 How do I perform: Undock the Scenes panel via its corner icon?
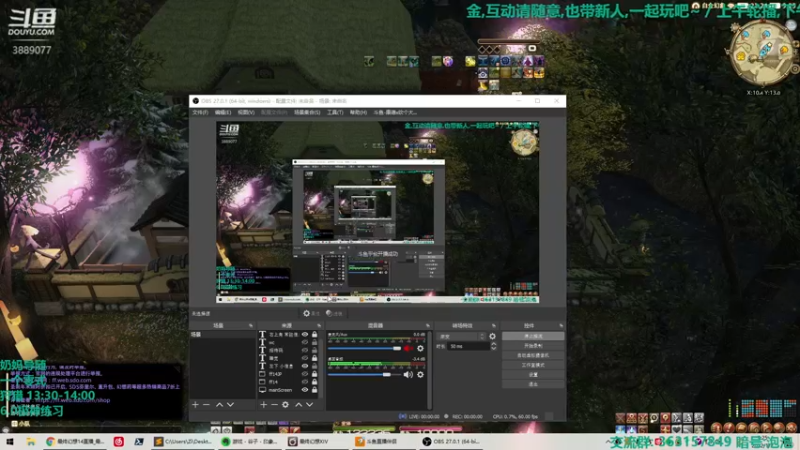click(251, 326)
